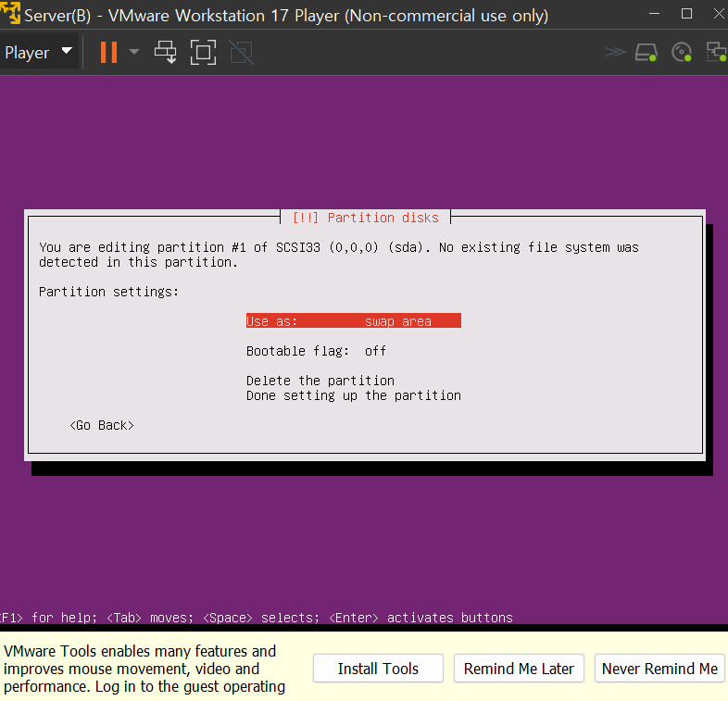Screen dimensions: 728x701
Task: Minimize the VMware Player window
Action: [654, 14]
